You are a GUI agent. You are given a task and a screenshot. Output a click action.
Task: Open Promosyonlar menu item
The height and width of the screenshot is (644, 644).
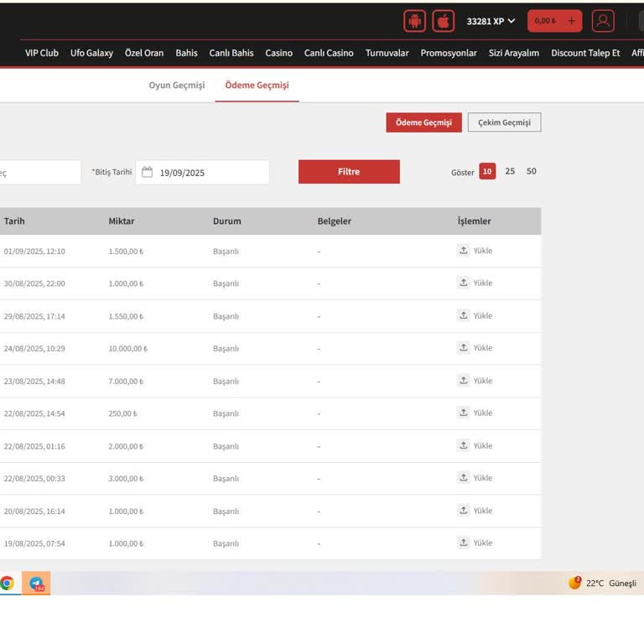point(449,53)
